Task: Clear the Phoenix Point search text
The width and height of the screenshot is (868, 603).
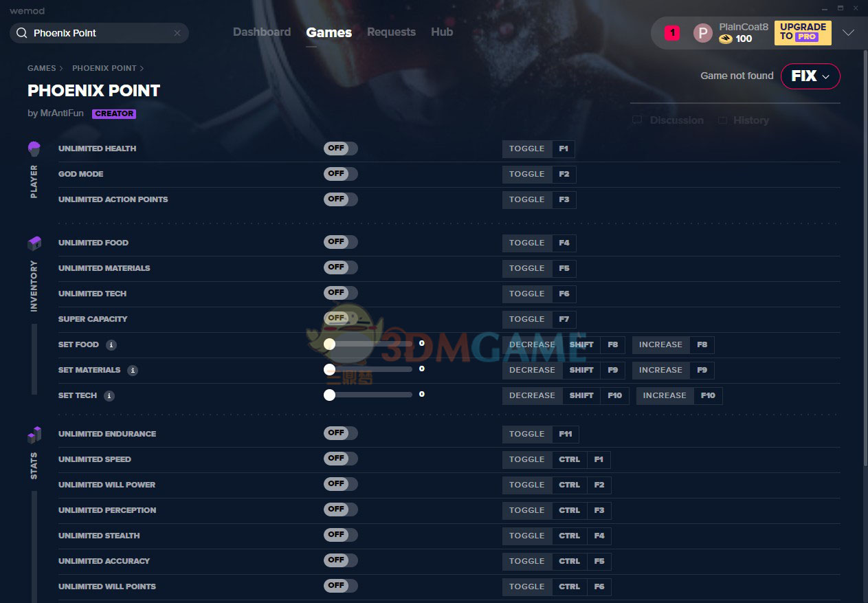Action: click(x=177, y=33)
